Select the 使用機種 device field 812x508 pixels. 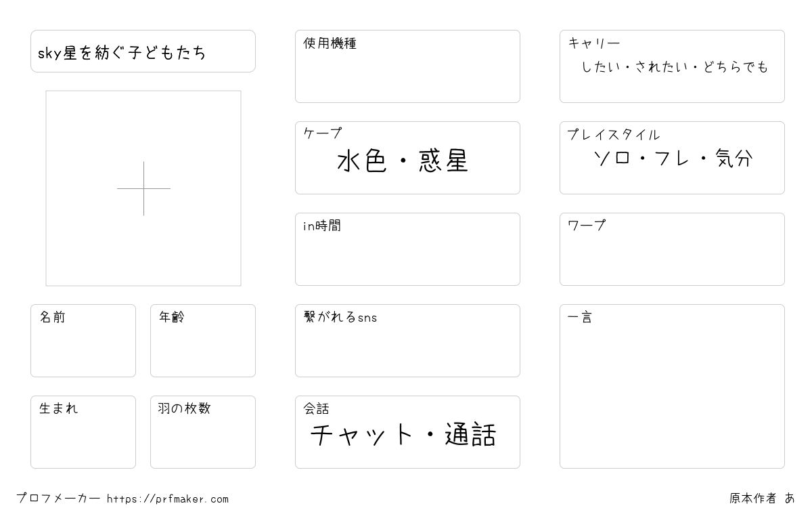point(407,66)
